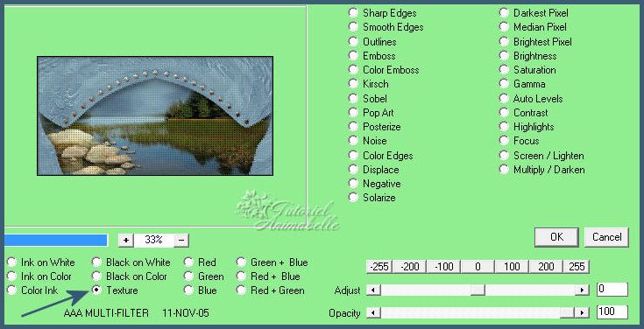This screenshot has height=329, width=644.
Task: Click the zoom out minus button
Action: click(x=181, y=241)
